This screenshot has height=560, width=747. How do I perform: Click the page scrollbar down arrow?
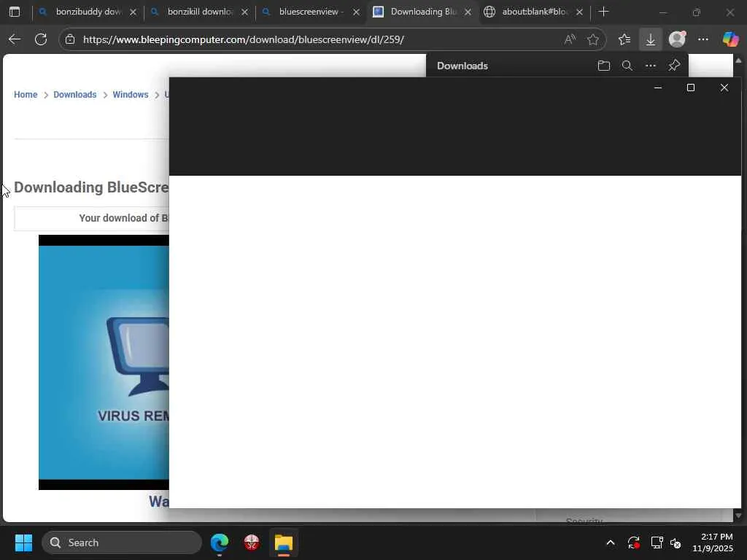(738, 516)
